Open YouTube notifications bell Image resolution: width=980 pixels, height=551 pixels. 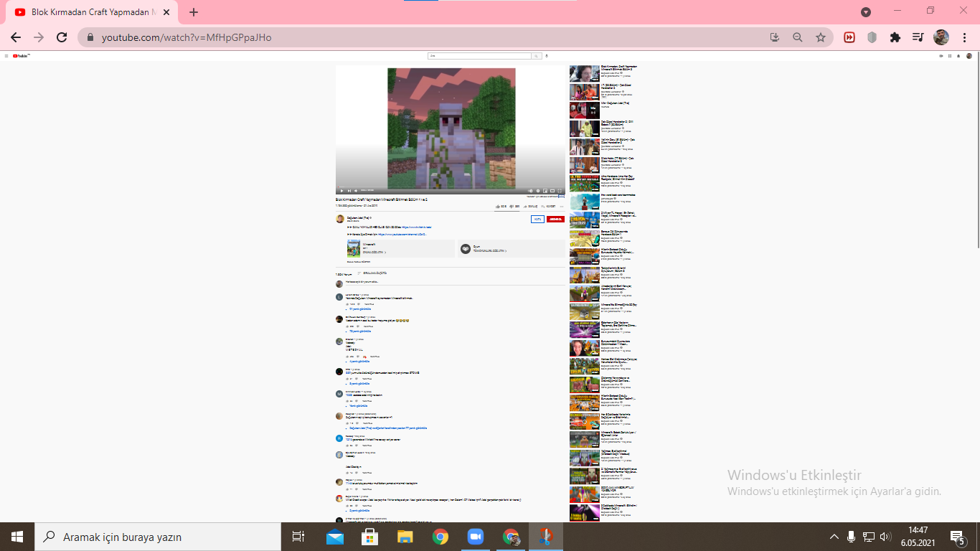(958, 55)
